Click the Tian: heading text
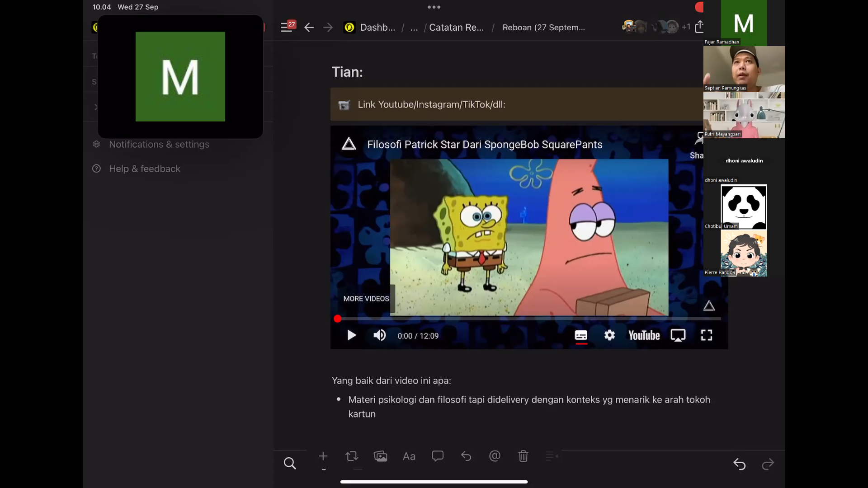Viewport: 868px width, 488px height. [347, 72]
